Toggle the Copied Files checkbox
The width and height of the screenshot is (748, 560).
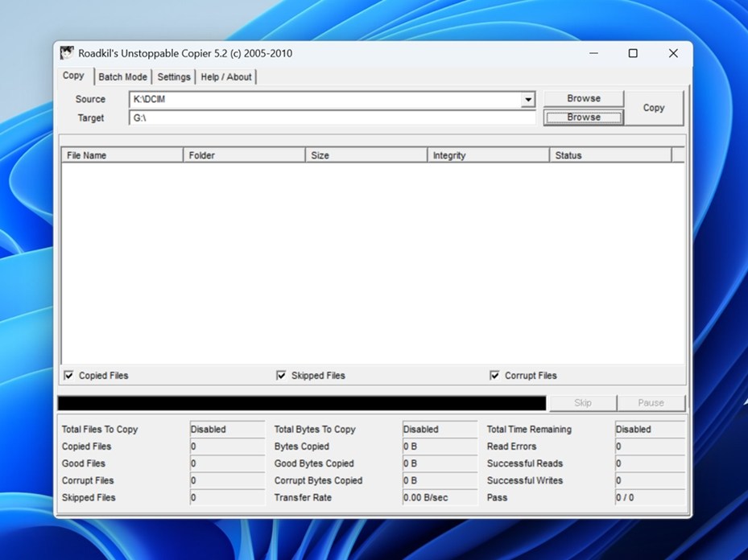[69, 376]
